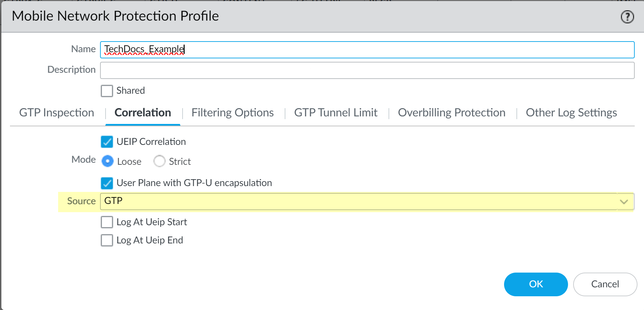644x310 pixels.
Task: Open the help question mark icon
Action: [x=627, y=16]
